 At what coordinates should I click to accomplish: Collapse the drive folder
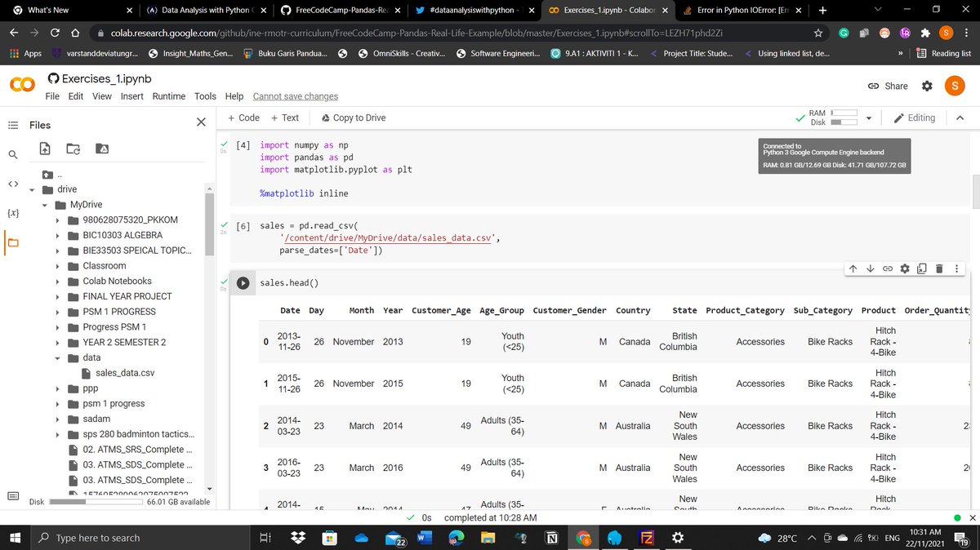(x=33, y=189)
